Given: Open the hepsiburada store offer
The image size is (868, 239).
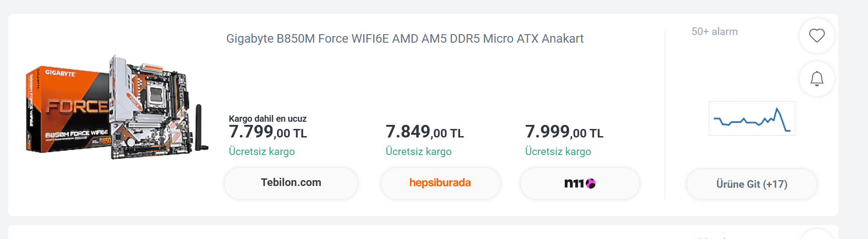Looking at the screenshot, I should point(440,183).
